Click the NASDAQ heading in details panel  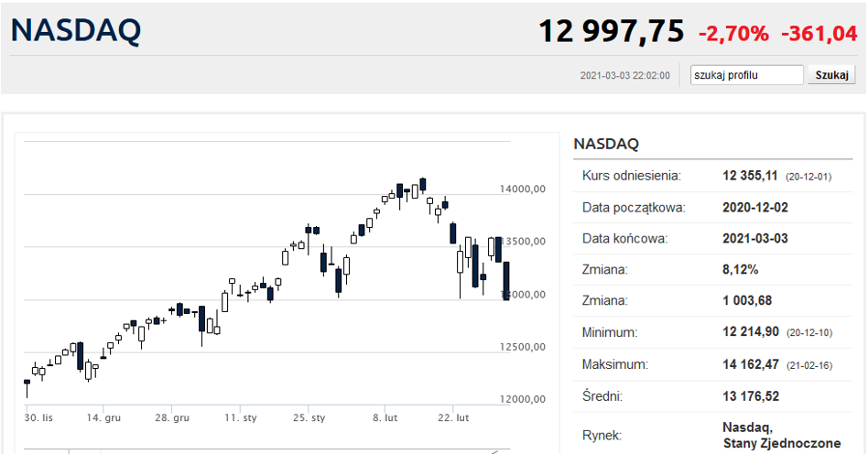pyautogui.click(x=606, y=144)
